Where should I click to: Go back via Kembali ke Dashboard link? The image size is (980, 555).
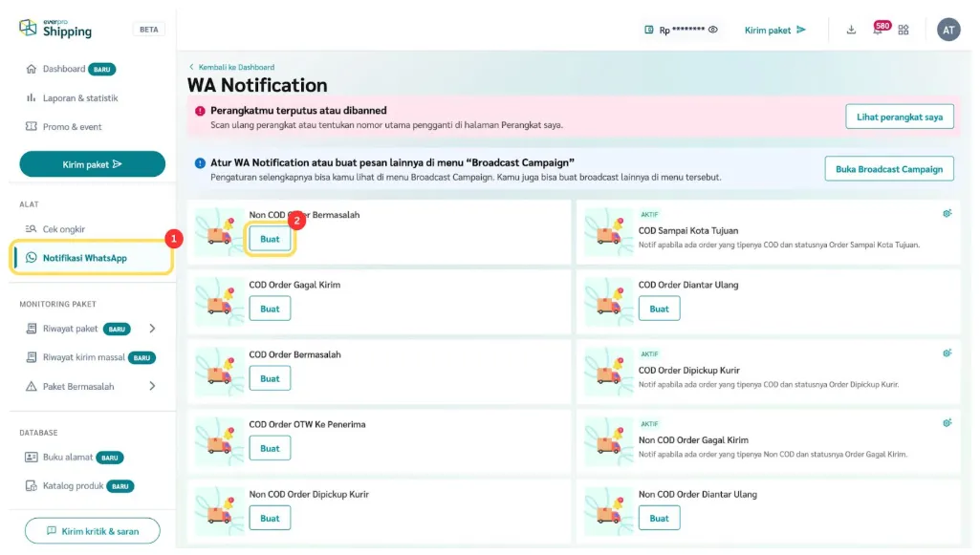tap(235, 67)
